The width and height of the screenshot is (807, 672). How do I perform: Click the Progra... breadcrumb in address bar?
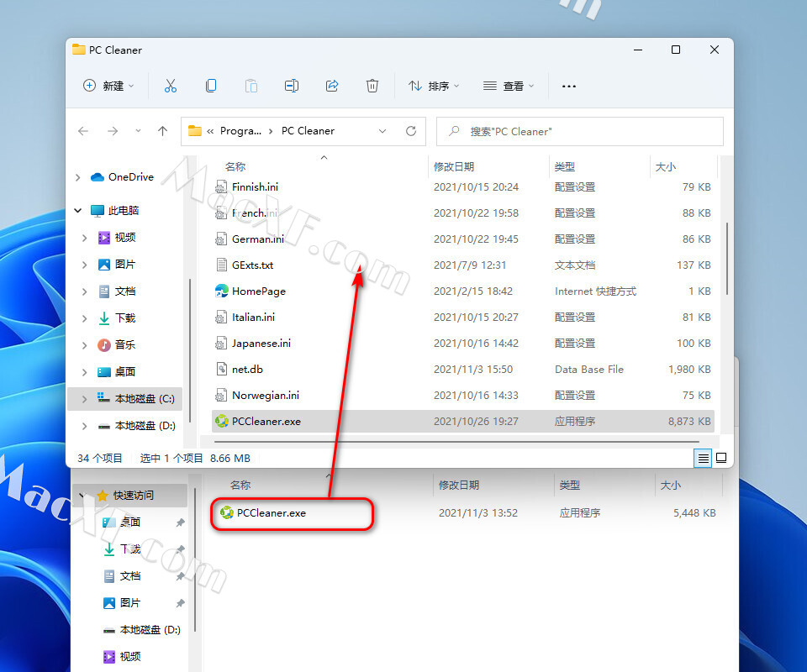coord(241,131)
